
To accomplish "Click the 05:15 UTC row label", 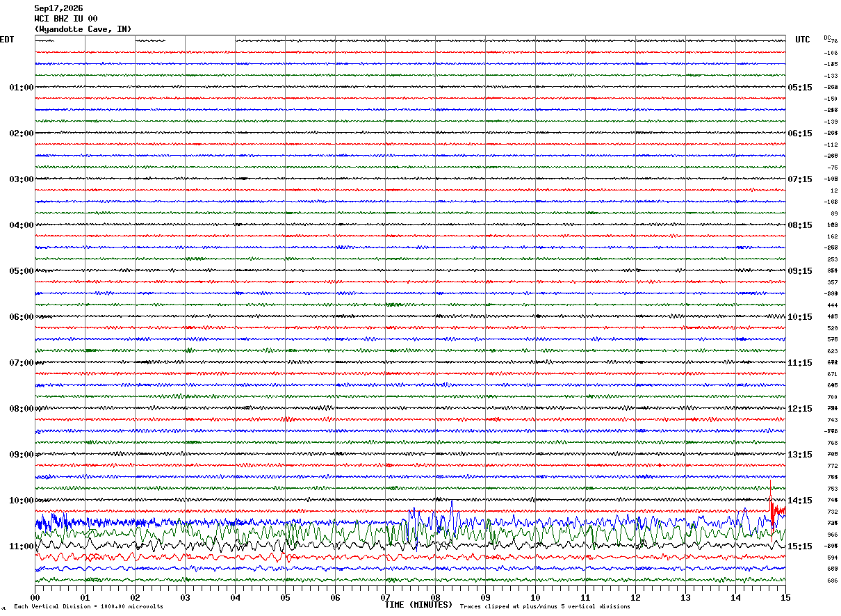I will click(x=800, y=88).
